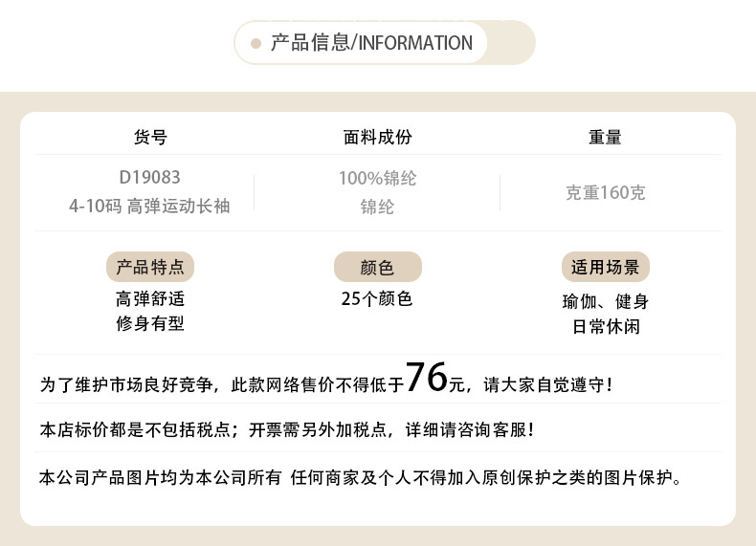Click the 适用场景 badge
The image size is (756, 546).
pos(605,267)
